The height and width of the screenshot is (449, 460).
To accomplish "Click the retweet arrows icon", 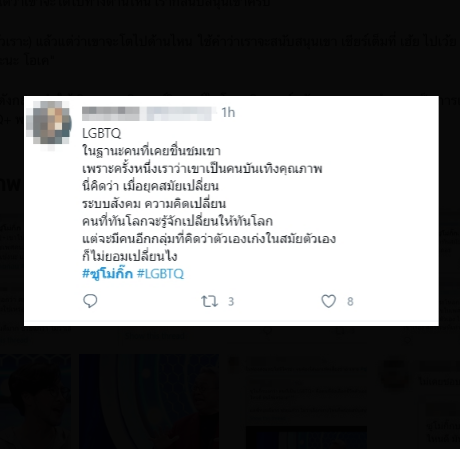I will tap(209, 301).
